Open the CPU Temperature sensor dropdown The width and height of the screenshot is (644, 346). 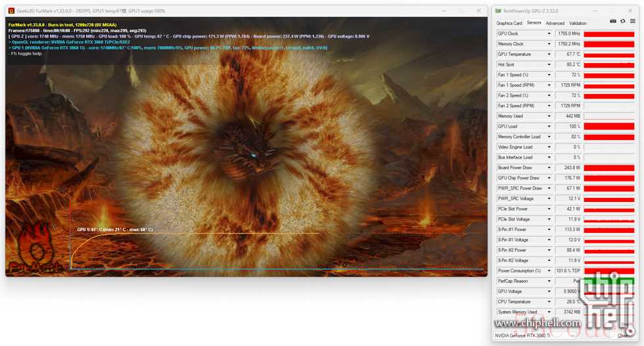[549, 302]
